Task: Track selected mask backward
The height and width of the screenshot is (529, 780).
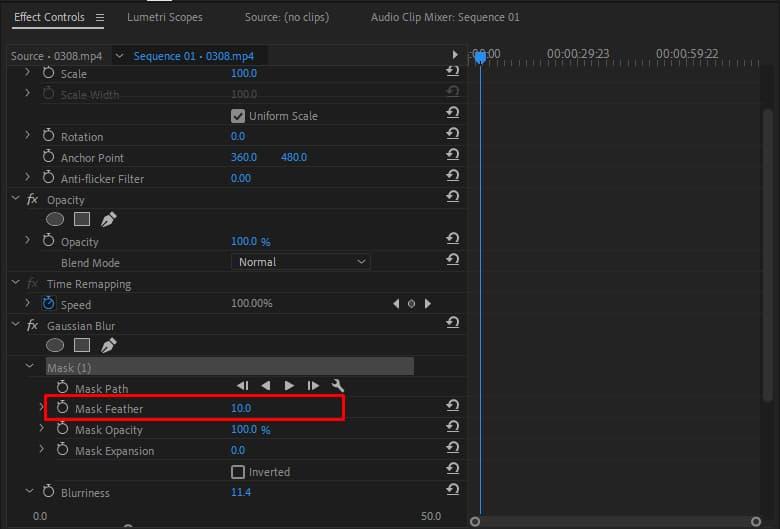Action: click(266, 386)
